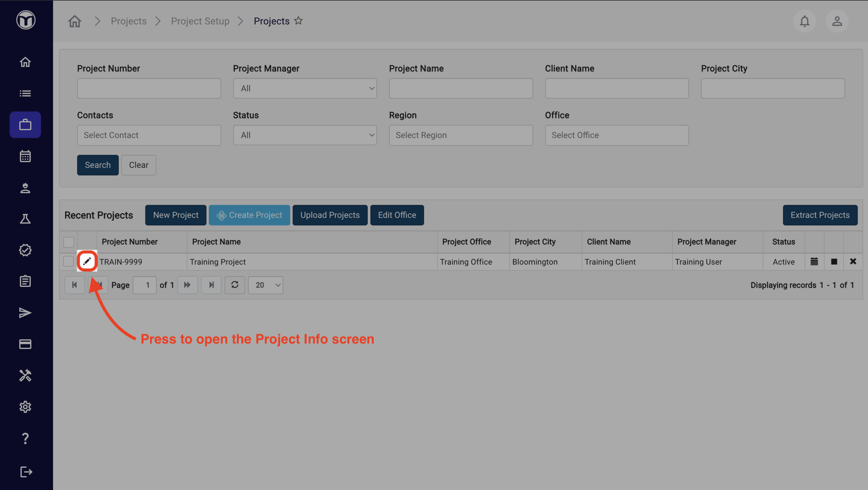
Task: Open notifications bell icon
Action: coord(804,21)
